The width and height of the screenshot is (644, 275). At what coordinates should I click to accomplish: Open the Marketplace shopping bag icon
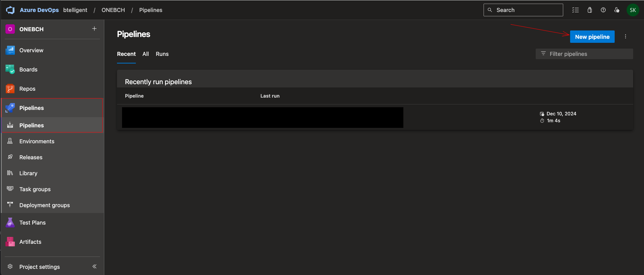(x=590, y=10)
